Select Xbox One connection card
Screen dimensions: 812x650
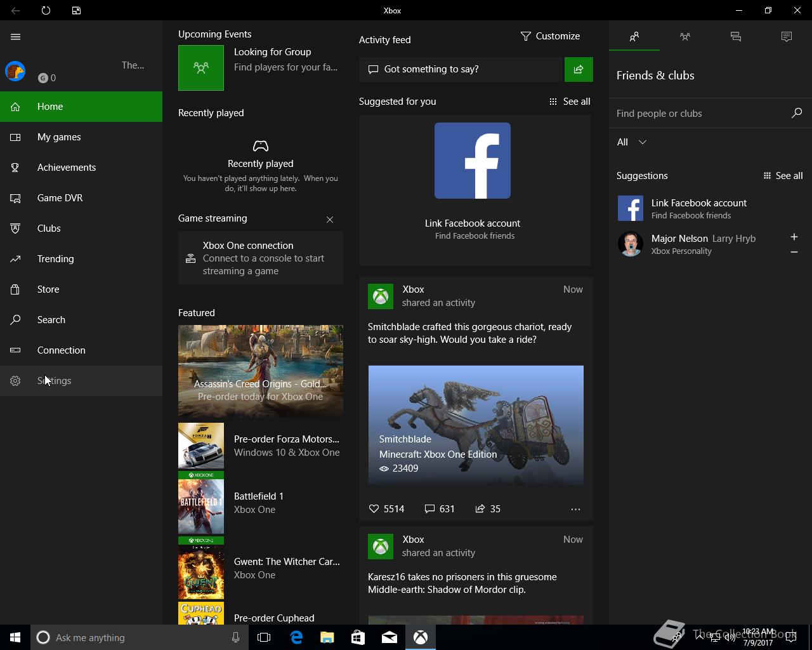click(x=261, y=258)
